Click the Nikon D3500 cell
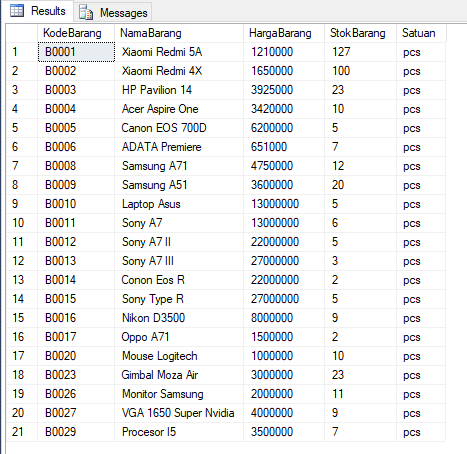Viewport: 467px width, 454px height. [179, 318]
